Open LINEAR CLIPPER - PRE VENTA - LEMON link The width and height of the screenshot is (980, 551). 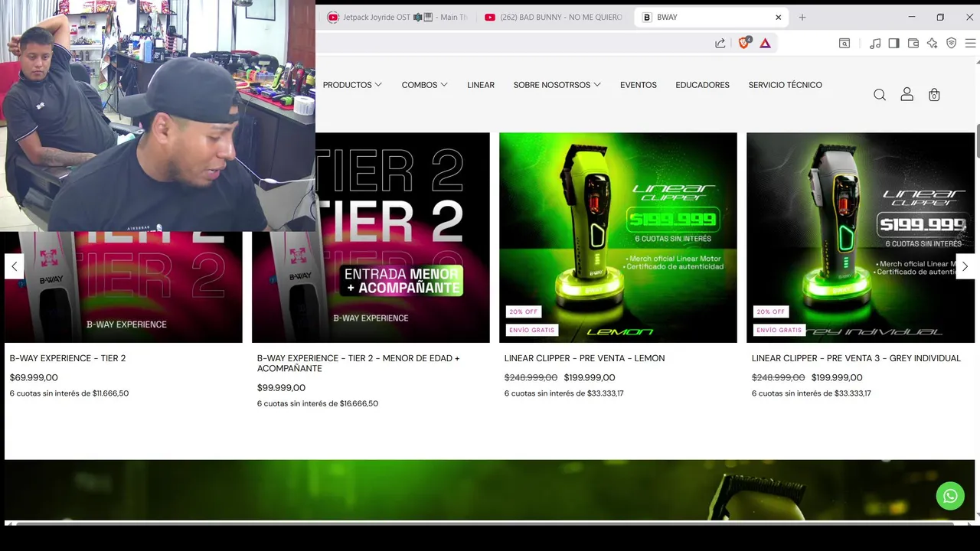(584, 358)
